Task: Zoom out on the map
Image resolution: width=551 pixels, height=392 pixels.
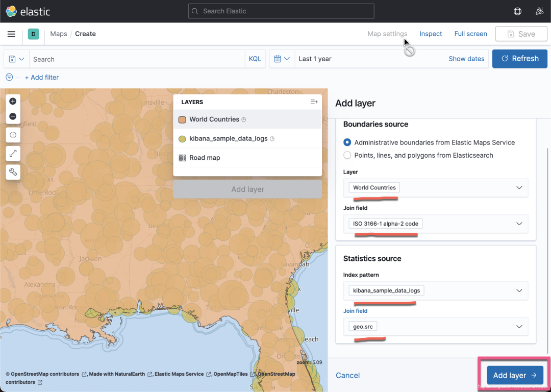Action: [13, 116]
